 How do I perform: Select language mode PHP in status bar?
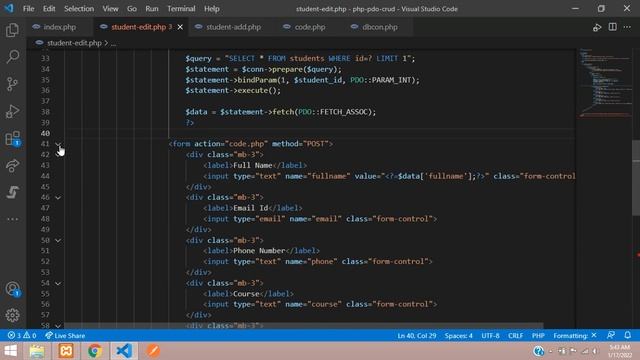pyautogui.click(x=538, y=336)
